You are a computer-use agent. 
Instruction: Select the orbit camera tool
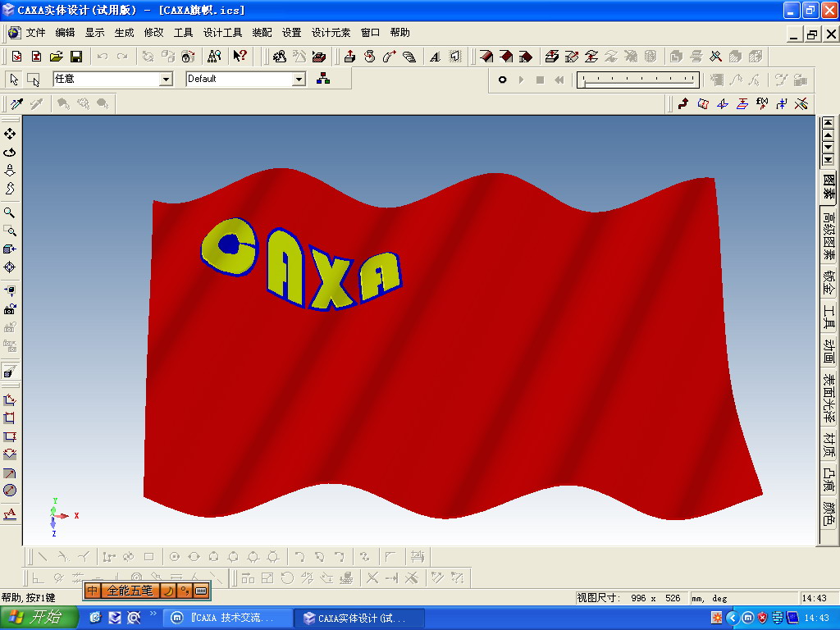(x=10, y=152)
